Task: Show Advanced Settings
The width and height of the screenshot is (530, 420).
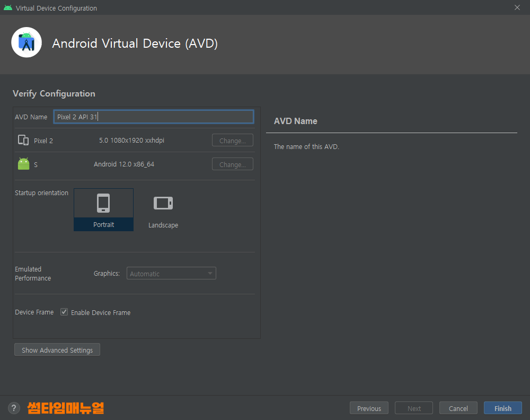Action: click(x=57, y=350)
